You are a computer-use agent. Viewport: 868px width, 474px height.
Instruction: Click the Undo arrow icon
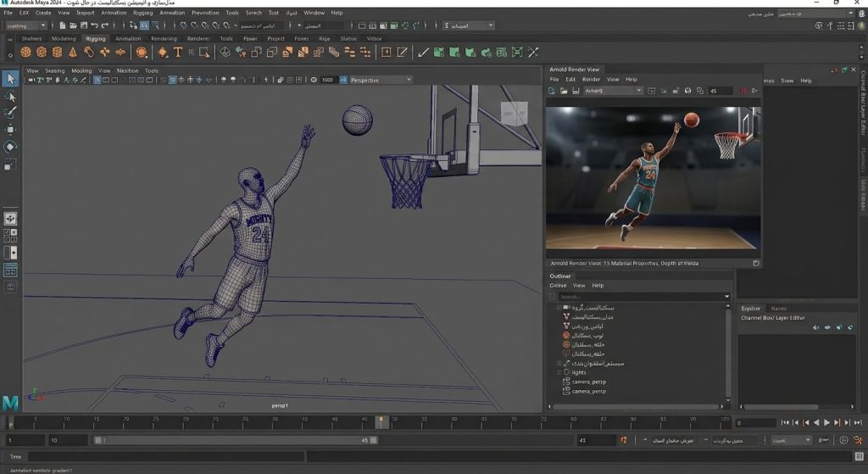click(94, 25)
